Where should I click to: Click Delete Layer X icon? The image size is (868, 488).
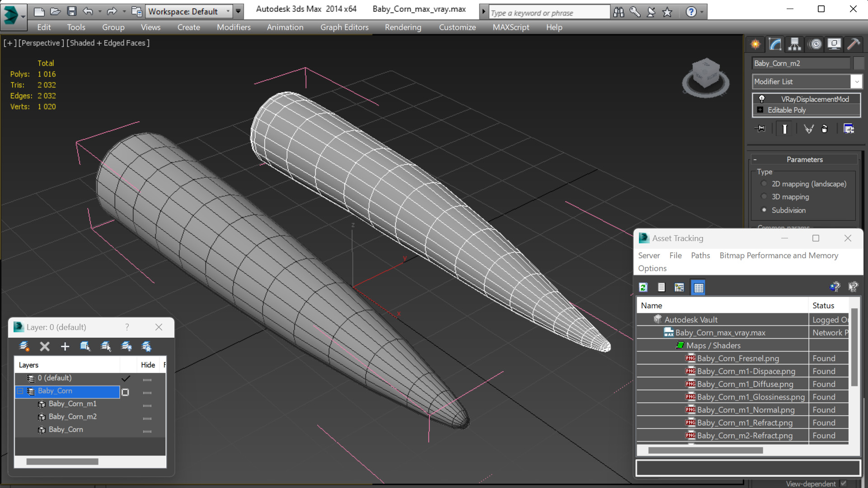coord(45,346)
